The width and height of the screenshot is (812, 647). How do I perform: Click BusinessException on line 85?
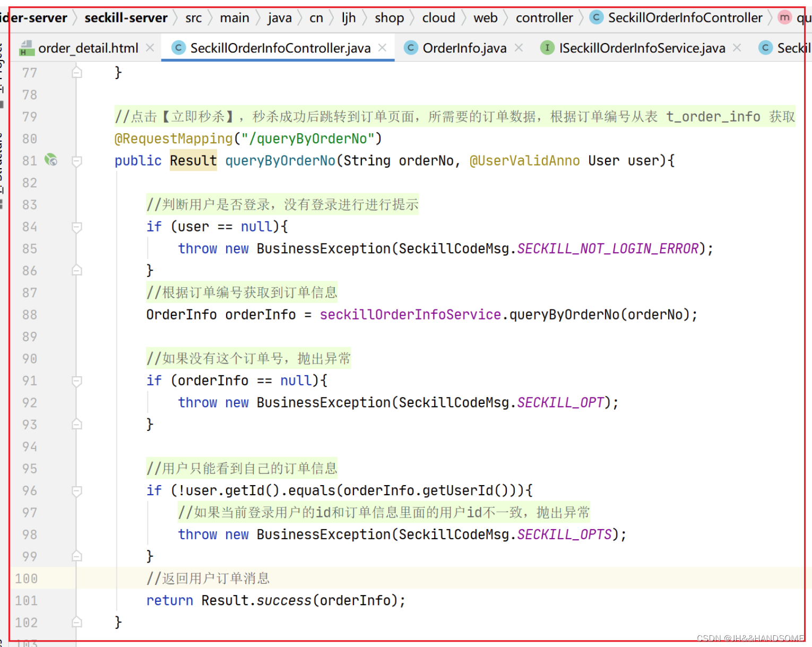coord(323,248)
